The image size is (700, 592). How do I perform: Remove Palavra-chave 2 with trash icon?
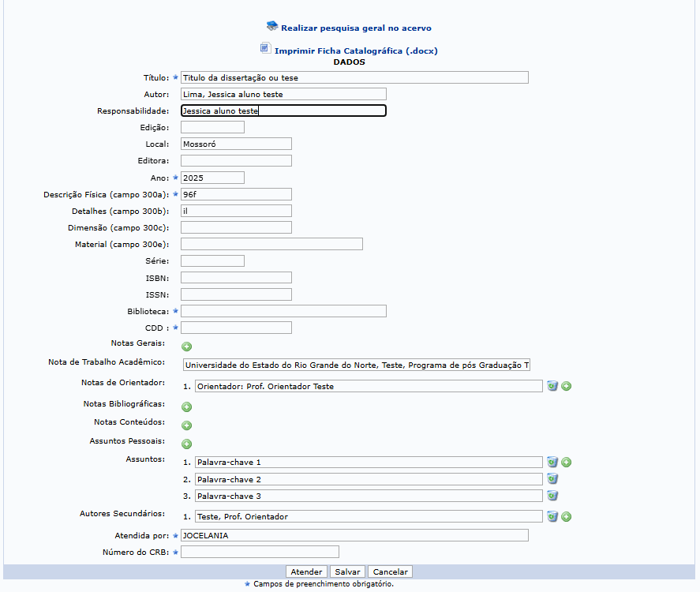pyautogui.click(x=552, y=479)
